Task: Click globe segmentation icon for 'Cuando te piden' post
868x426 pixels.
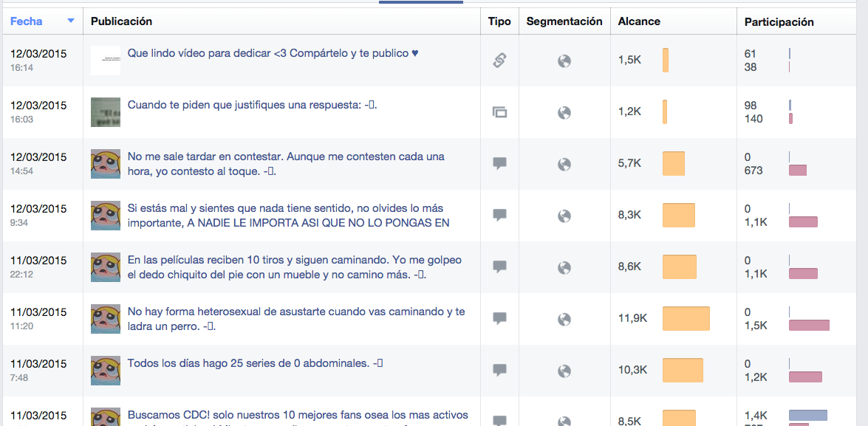Action: pyautogui.click(x=564, y=112)
